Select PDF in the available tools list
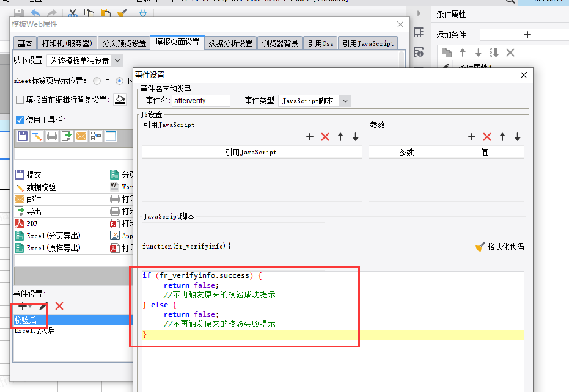Viewport: 569px width, 392px height. tap(61, 223)
